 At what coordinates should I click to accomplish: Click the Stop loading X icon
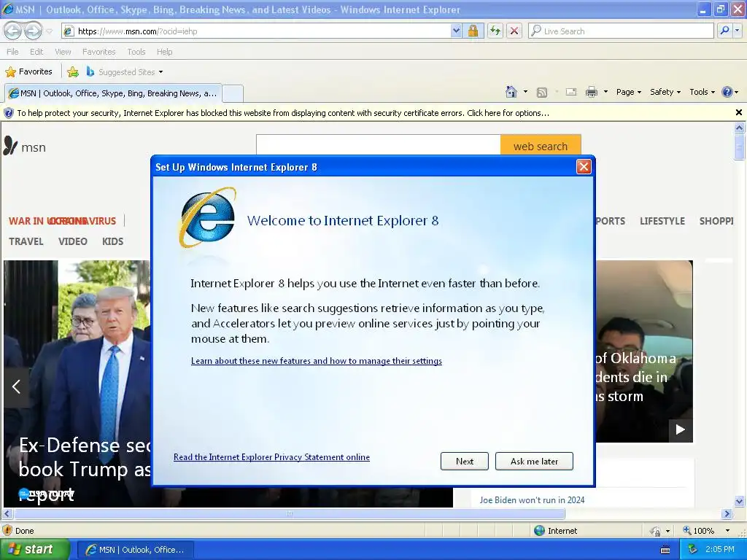tap(514, 31)
